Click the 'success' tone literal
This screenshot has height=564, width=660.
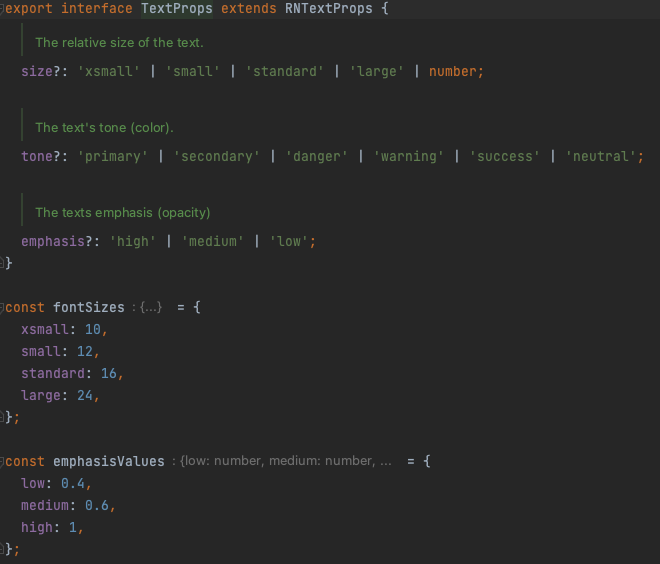[x=504, y=156]
